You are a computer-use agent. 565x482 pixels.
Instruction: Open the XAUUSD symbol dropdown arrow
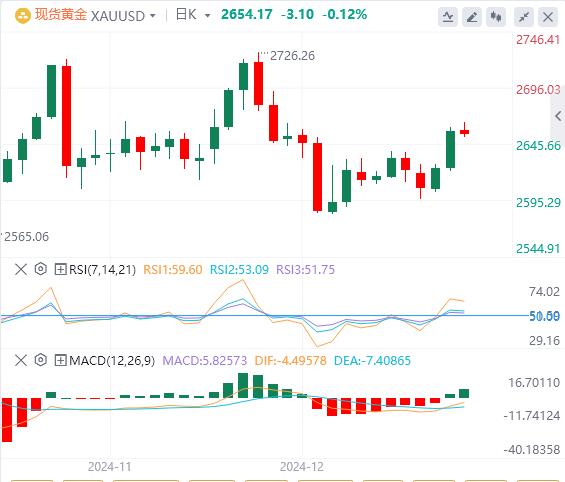point(153,16)
